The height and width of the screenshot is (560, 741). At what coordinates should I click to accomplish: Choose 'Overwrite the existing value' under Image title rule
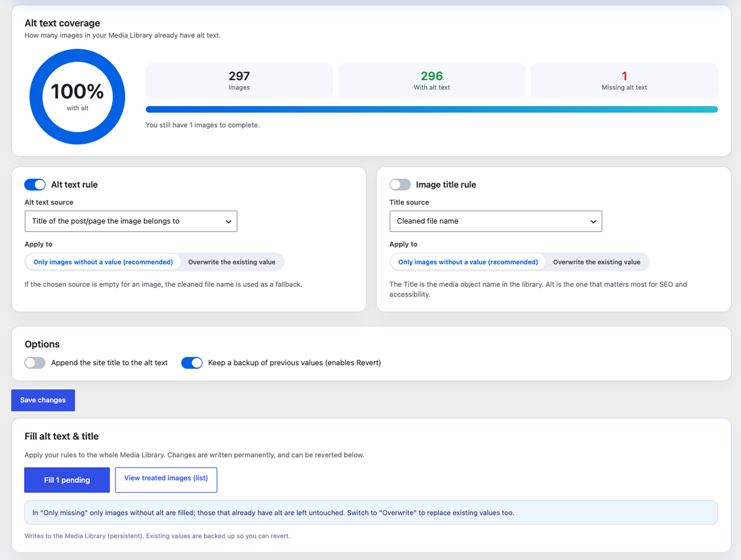[596, 262]
